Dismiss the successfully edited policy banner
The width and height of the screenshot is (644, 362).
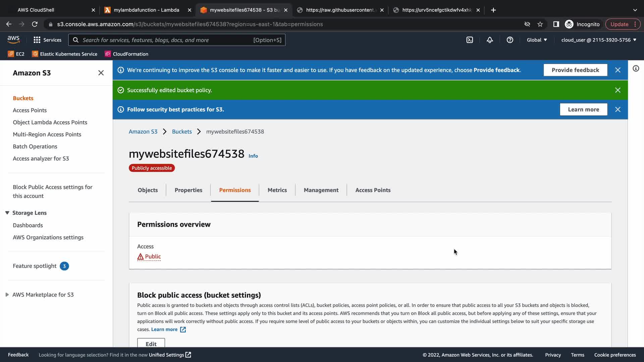click(x=618, y=90)
